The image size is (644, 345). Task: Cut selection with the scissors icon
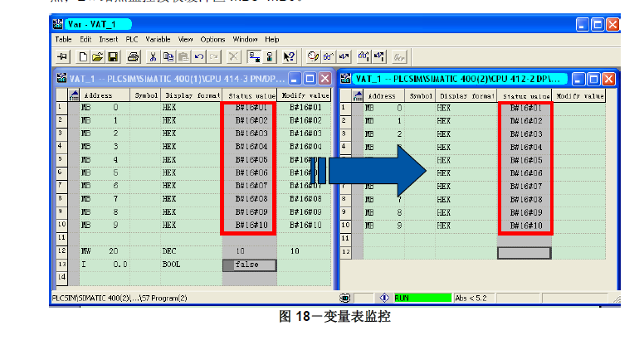point(153,56)
